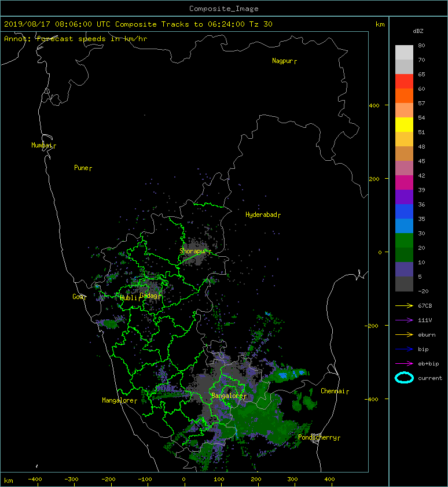Click the -300 tick label
This screenshot has width=448, height=487.
click(72, 479)
